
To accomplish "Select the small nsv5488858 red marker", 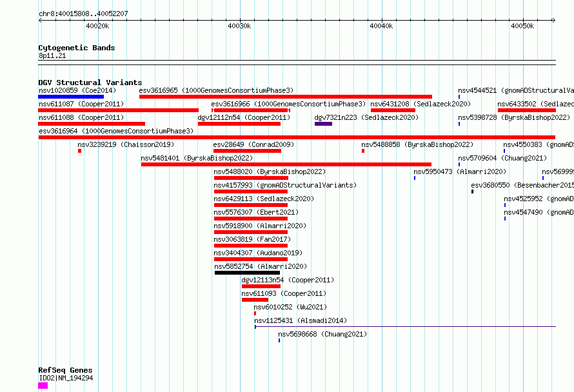I will pyautogui.click(x=363, y=151).
